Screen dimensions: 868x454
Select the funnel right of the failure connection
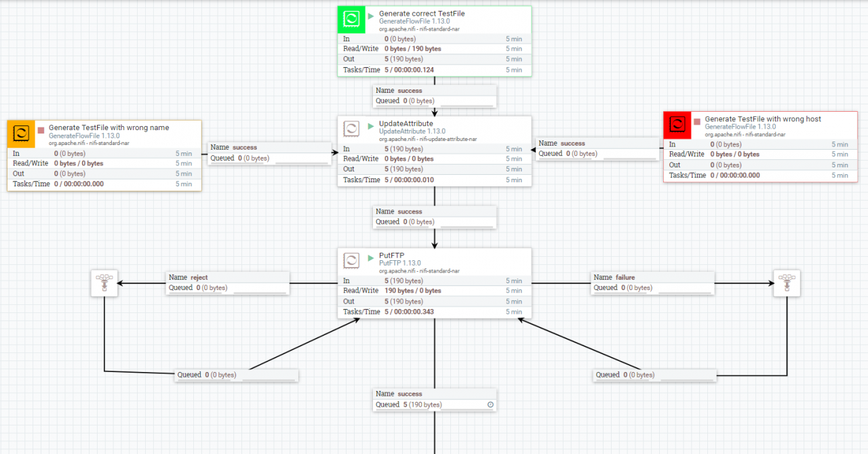click(787, 283)
